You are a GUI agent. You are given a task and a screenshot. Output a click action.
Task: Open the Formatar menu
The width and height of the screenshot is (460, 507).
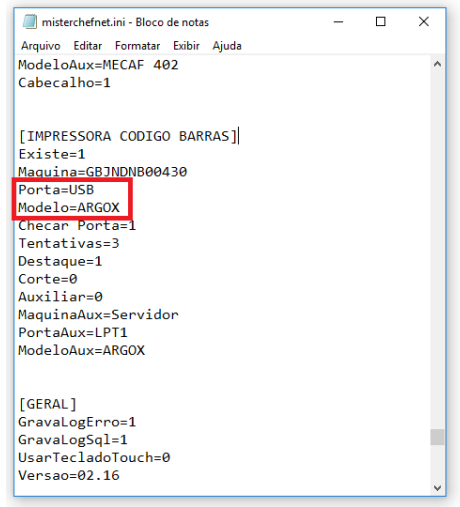[x=137, y=46]
